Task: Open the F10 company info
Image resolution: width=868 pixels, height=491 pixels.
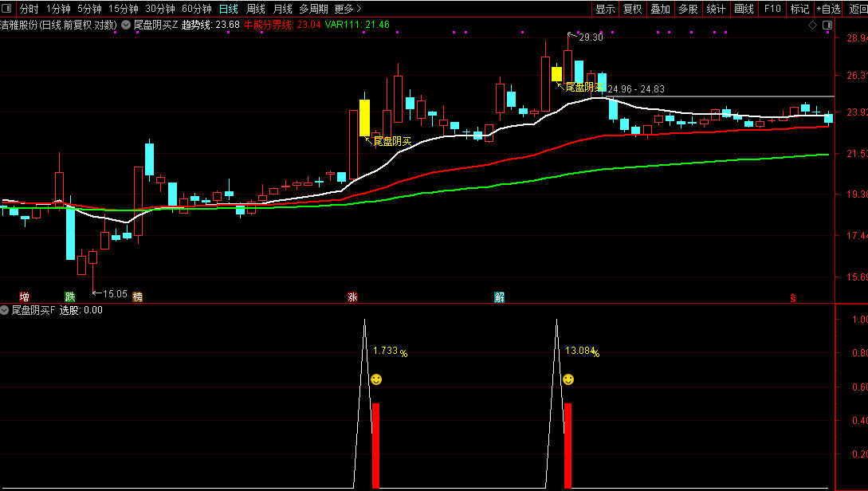Action: (772, 9)
